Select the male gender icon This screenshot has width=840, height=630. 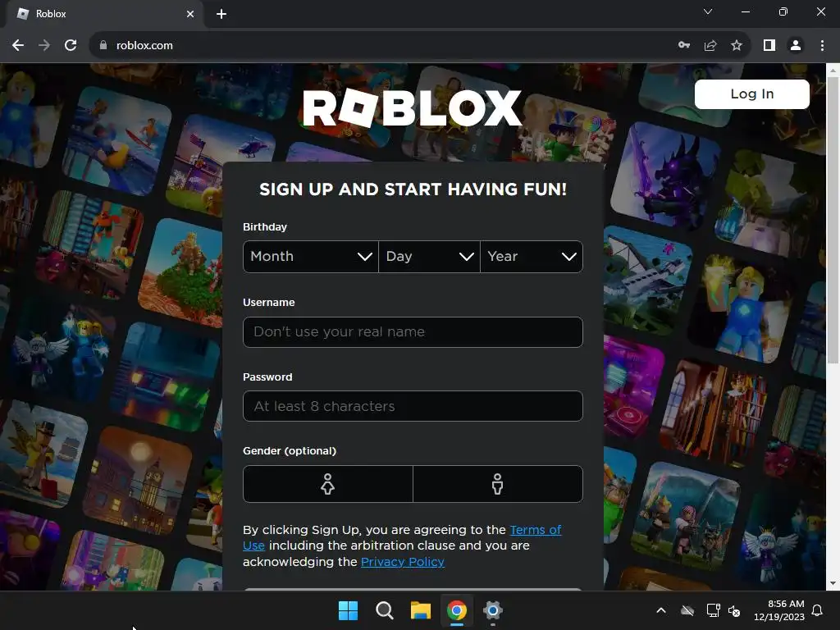pos(498,484)
